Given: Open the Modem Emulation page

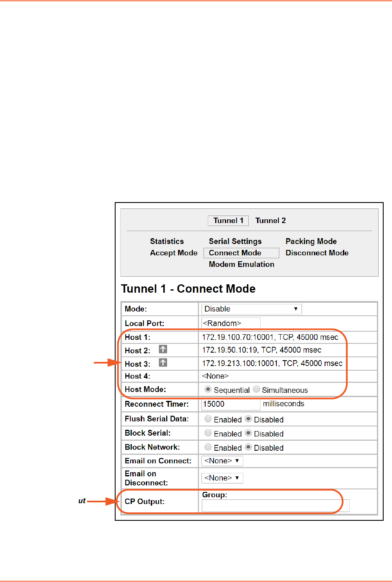Looking at the screenshot, I should [x=241, y=265].
